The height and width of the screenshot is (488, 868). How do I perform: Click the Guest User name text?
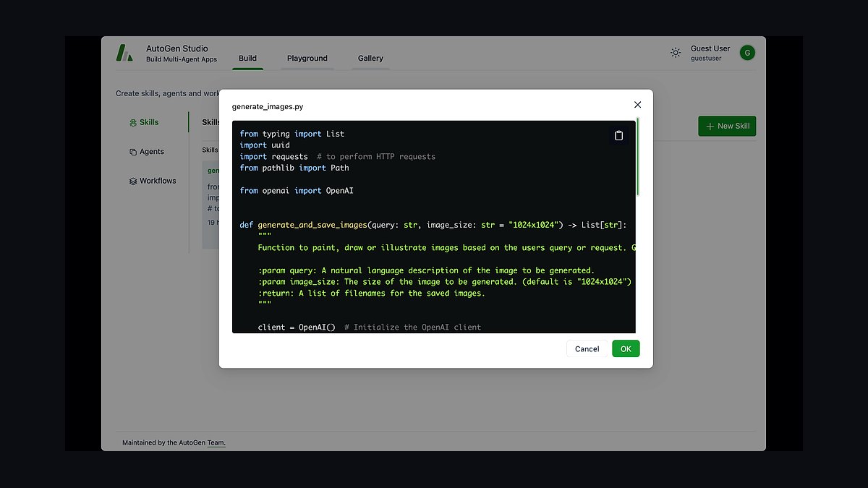(x=710, y=48)
